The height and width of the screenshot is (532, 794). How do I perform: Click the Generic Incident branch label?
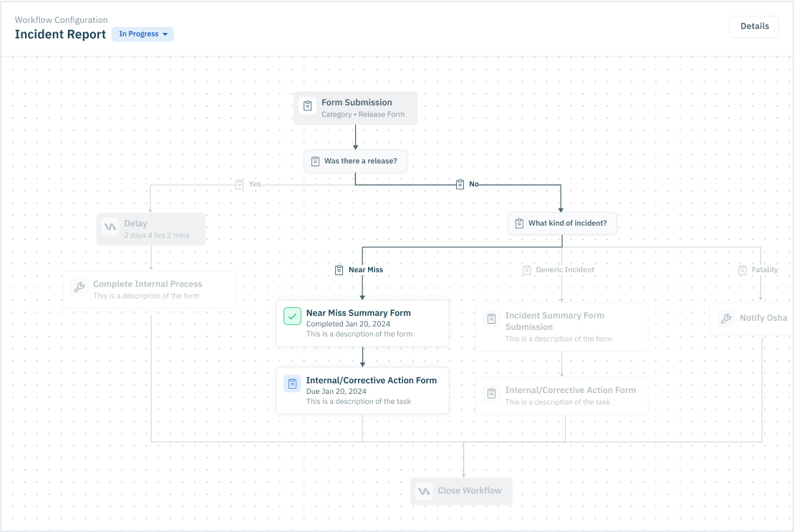coord(565,270)
